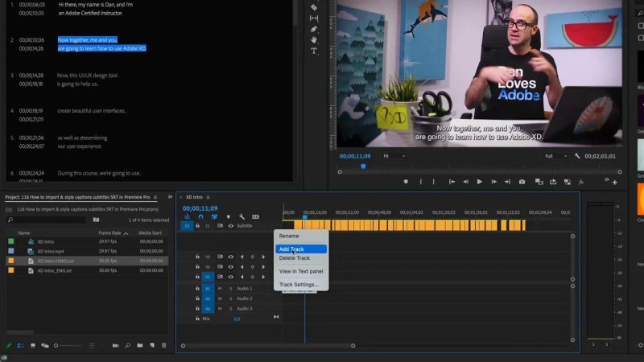The width and height of the screenshot is (644, 362).
Task: Open the monitor button editor plus
Action: (x=615, y=183)
